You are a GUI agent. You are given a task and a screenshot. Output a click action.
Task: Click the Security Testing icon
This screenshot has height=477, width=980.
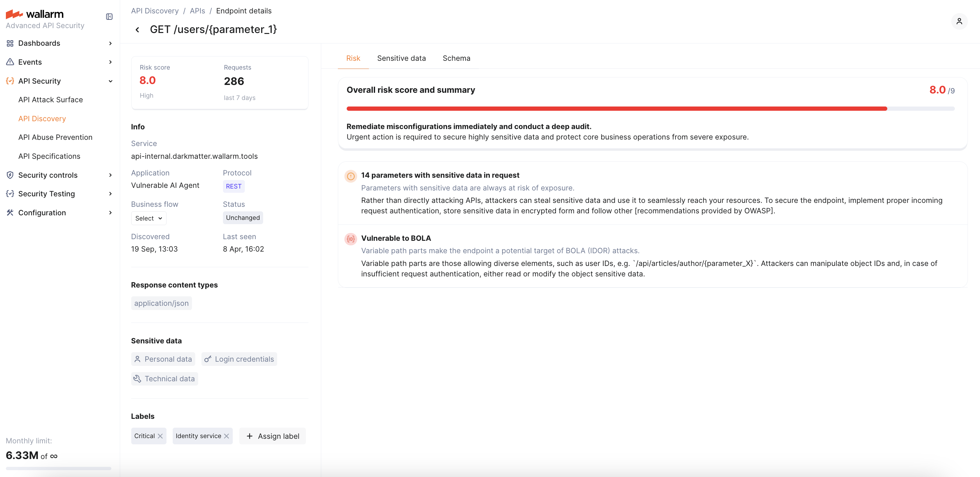[x=10, y=193]
